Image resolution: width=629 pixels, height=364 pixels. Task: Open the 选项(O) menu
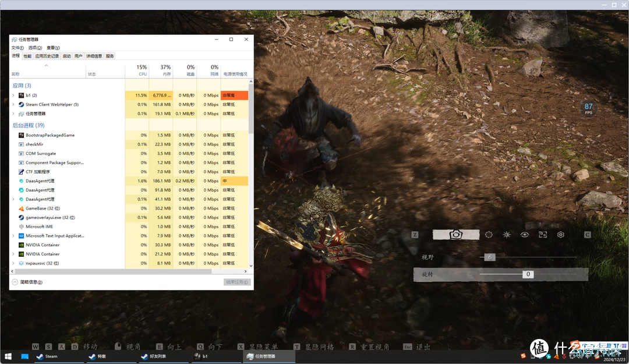(x=35, y=48)
